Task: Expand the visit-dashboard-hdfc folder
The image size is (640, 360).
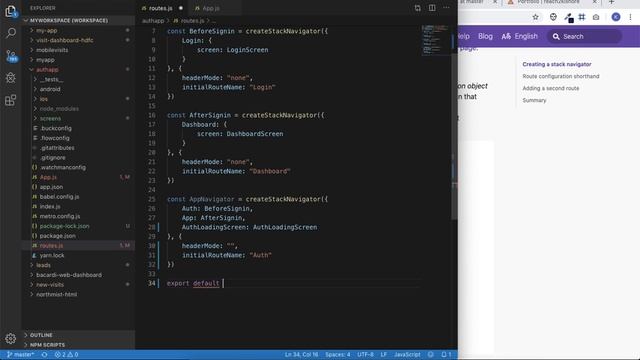Action: pyautogui.click(x=64, y=40)
